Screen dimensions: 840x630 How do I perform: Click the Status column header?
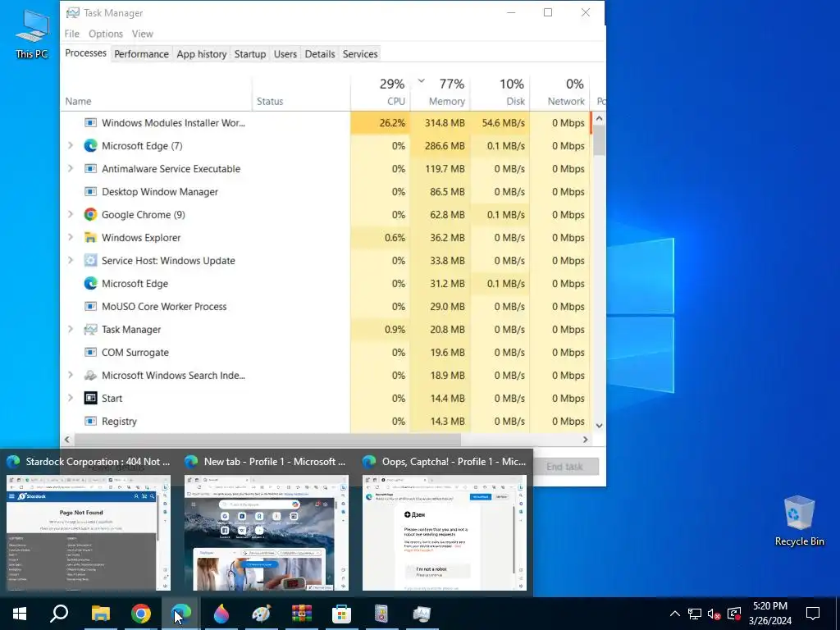click(x=301, y=92)
